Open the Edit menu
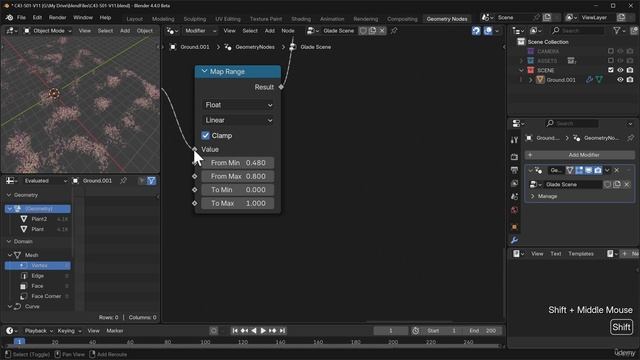 click(x=37, y=18)
